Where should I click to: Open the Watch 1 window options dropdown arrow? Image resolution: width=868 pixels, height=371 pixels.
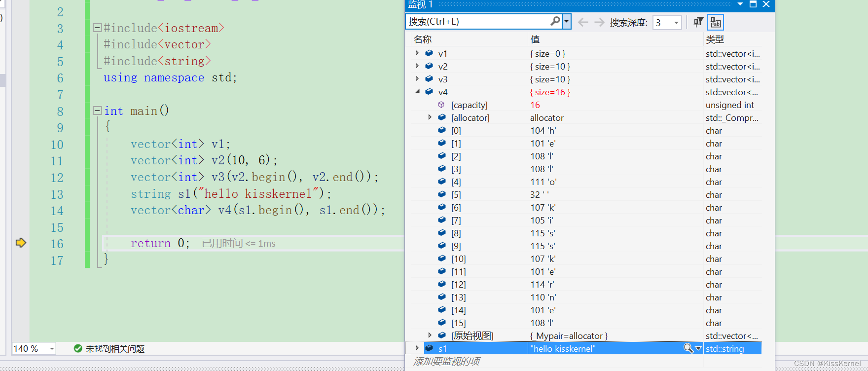click(740, 4)
